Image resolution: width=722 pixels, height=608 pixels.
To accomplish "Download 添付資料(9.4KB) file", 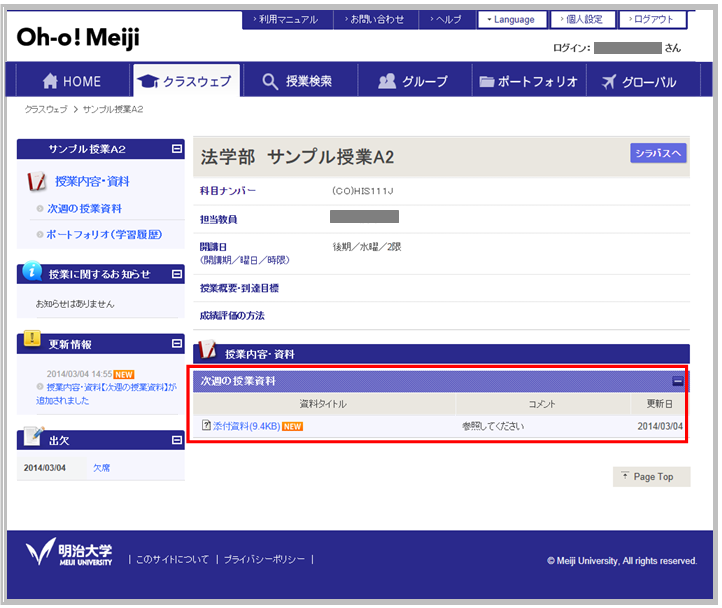I will click(246, 426).
